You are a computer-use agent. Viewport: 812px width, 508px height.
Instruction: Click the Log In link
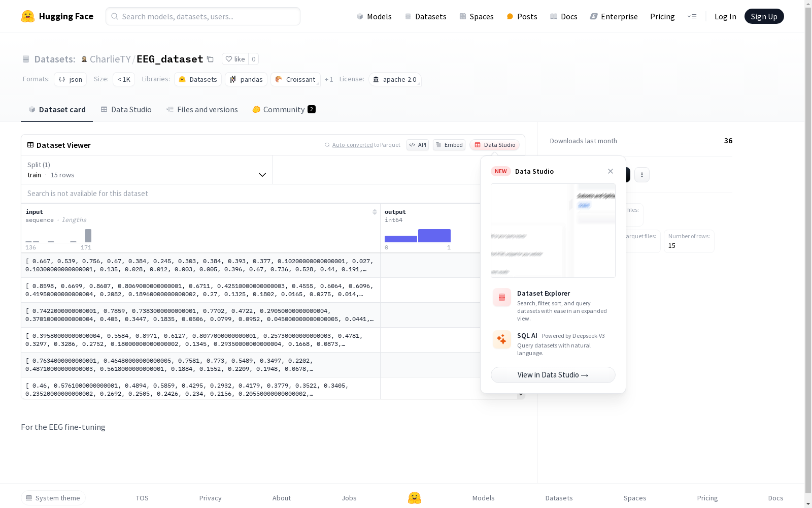pyautogui.click(x=725, y=16)
